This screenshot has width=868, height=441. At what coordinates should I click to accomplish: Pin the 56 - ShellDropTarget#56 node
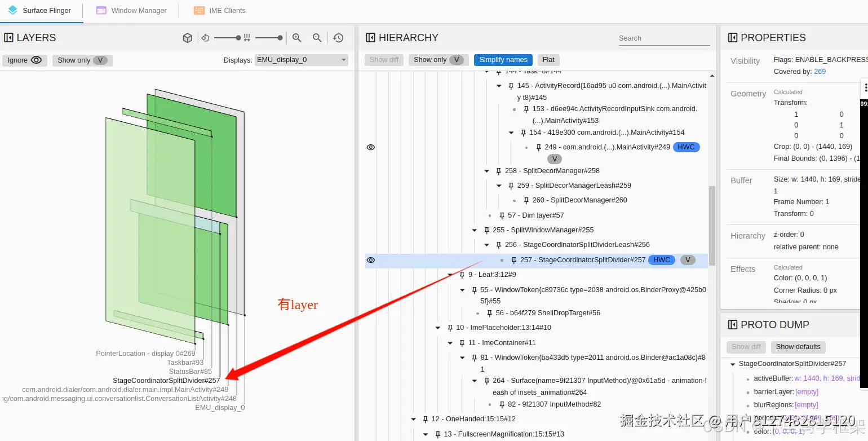490,313
